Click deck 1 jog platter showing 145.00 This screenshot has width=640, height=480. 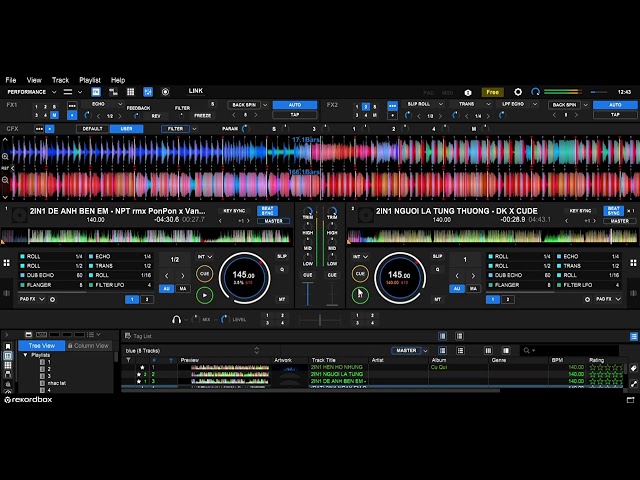click(x=244, y=278)
